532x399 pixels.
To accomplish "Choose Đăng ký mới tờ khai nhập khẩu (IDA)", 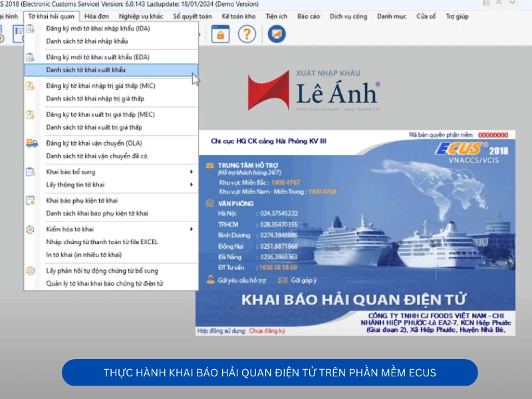I will click(x=98, y=29).
